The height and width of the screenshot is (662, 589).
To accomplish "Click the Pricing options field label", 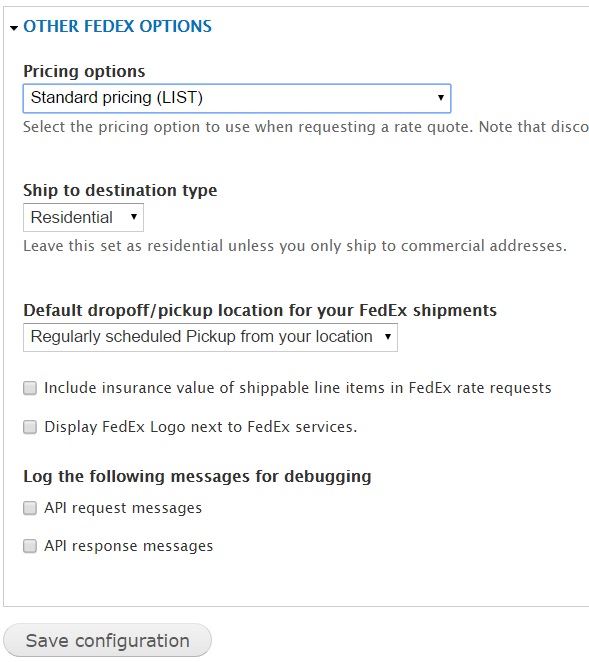I will click(x=84, y=71).
